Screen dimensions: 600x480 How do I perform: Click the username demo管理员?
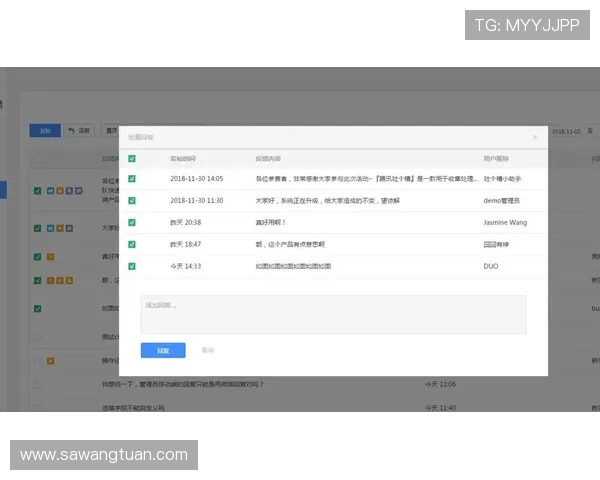click(501, 201)
